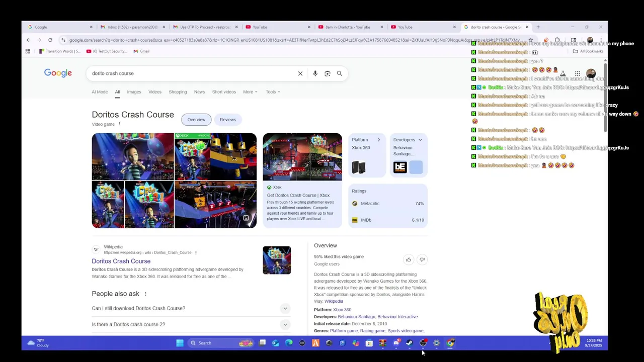Open All Bookmarks folder
Screen dimensions: 644x362
[x=588, y=51]
